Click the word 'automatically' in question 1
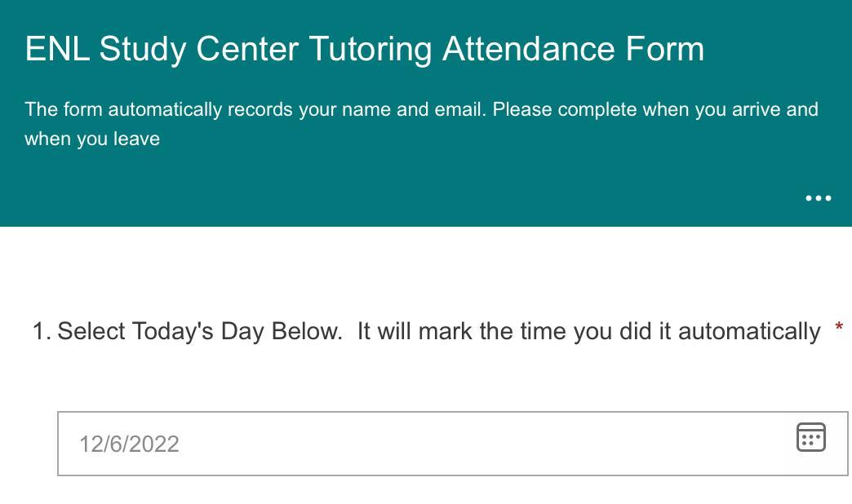 point(748,331)
